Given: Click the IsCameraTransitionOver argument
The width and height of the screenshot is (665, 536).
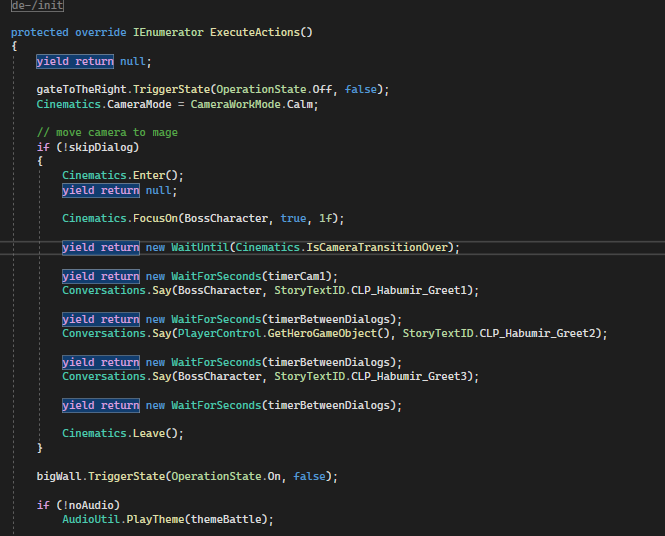Looking at the screenshot, I should [x=391, y=247].
